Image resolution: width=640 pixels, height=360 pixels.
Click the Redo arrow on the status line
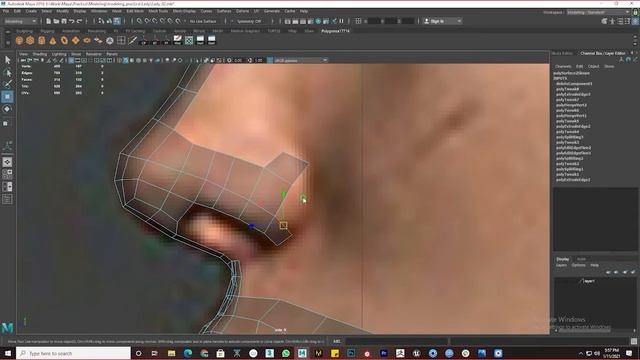coord(80,21)
